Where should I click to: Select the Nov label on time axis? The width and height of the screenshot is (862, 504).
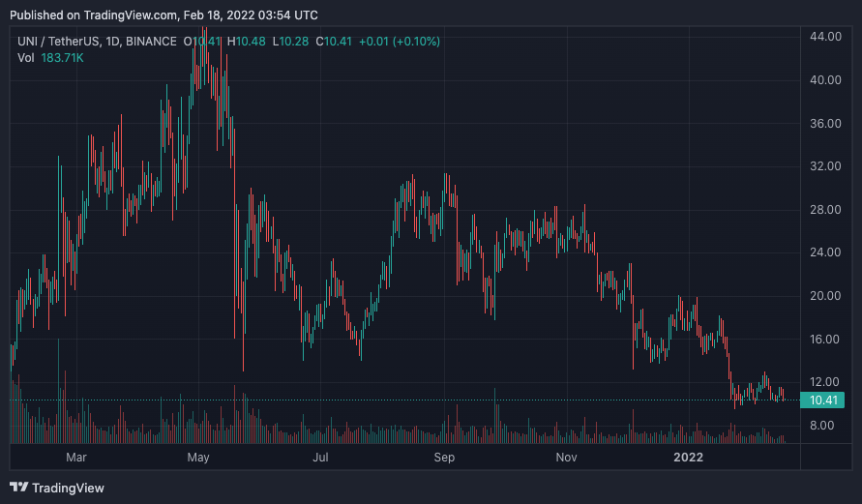tap(566, 458)
